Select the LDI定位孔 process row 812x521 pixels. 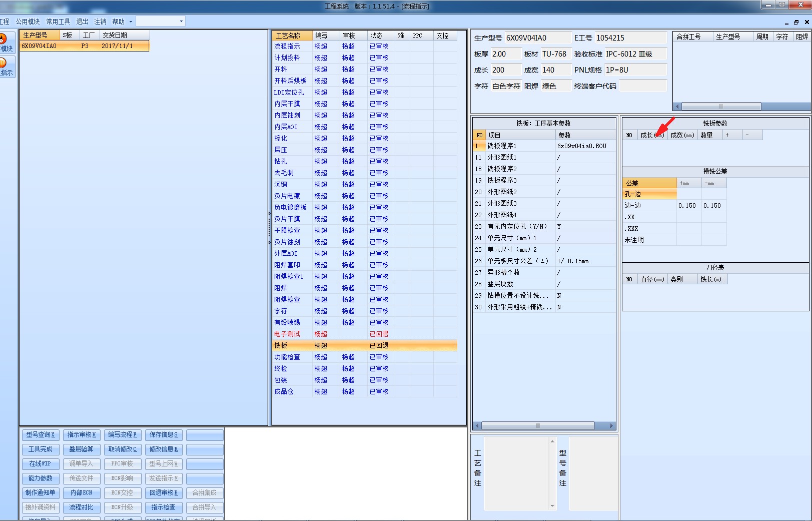point(364,92)
